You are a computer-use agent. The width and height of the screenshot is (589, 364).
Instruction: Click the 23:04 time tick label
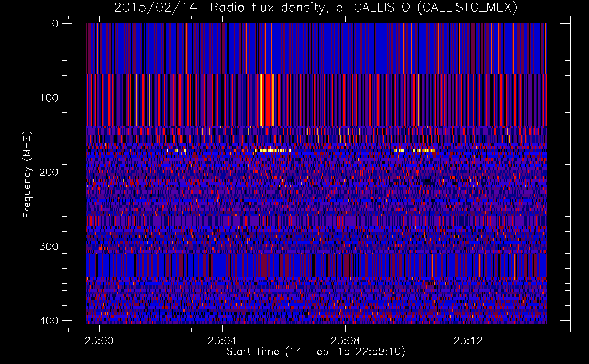222,341
